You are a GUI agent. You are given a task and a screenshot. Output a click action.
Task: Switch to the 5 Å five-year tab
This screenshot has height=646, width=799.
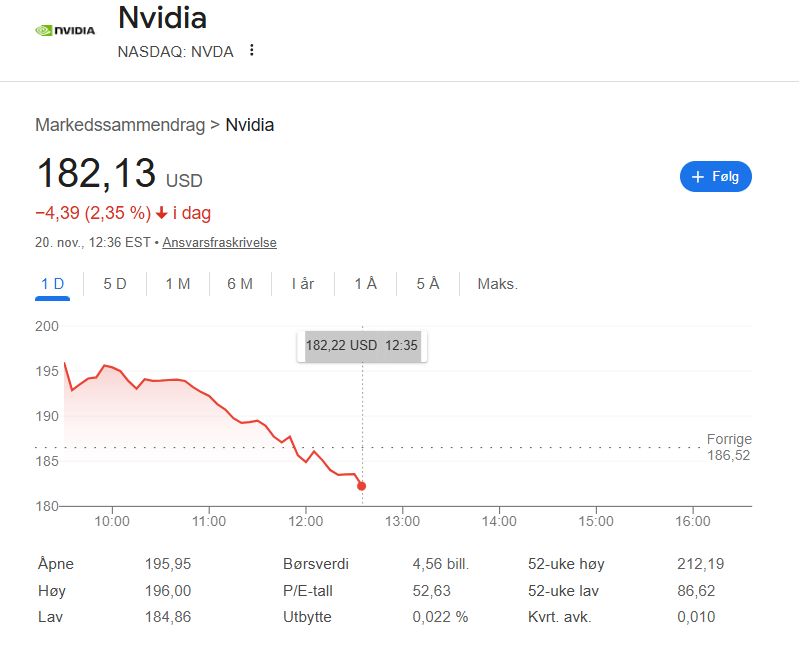428,284
